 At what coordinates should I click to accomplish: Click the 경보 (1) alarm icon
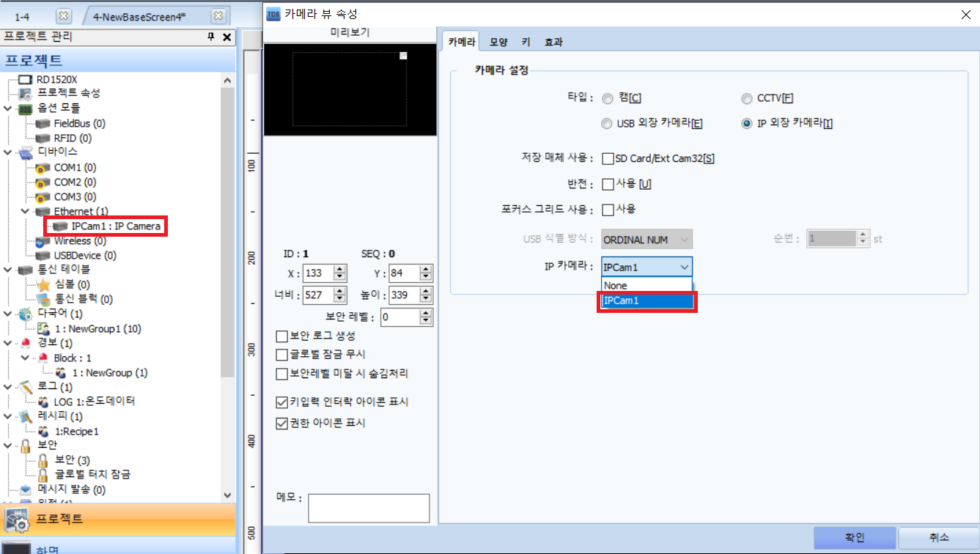(26, 343)
